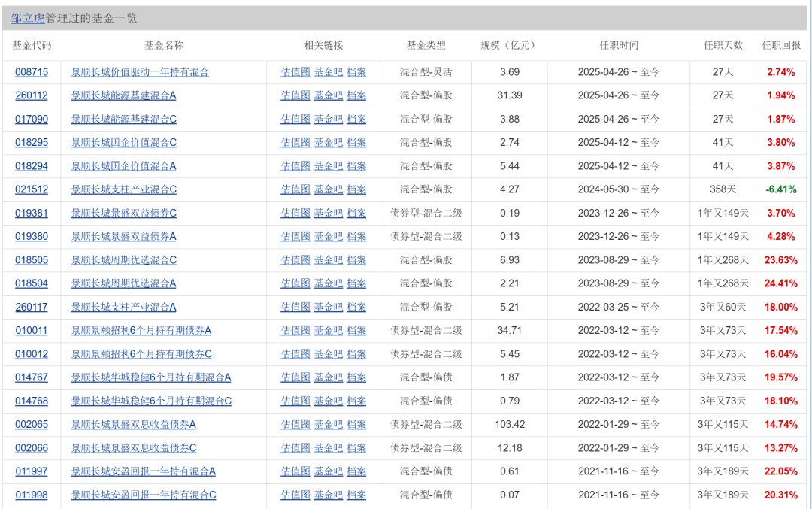Open fund code 260112

[x=32, y=95]
